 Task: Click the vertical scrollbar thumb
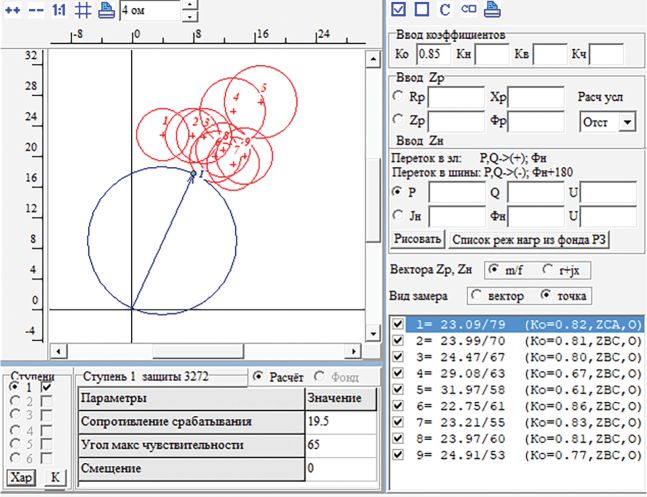(x=373, y=200)
